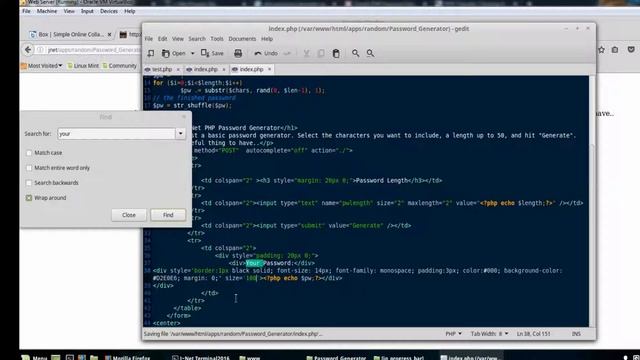Click the highlighted Your text in code
The image size is (640, 360).
[253, 263]
